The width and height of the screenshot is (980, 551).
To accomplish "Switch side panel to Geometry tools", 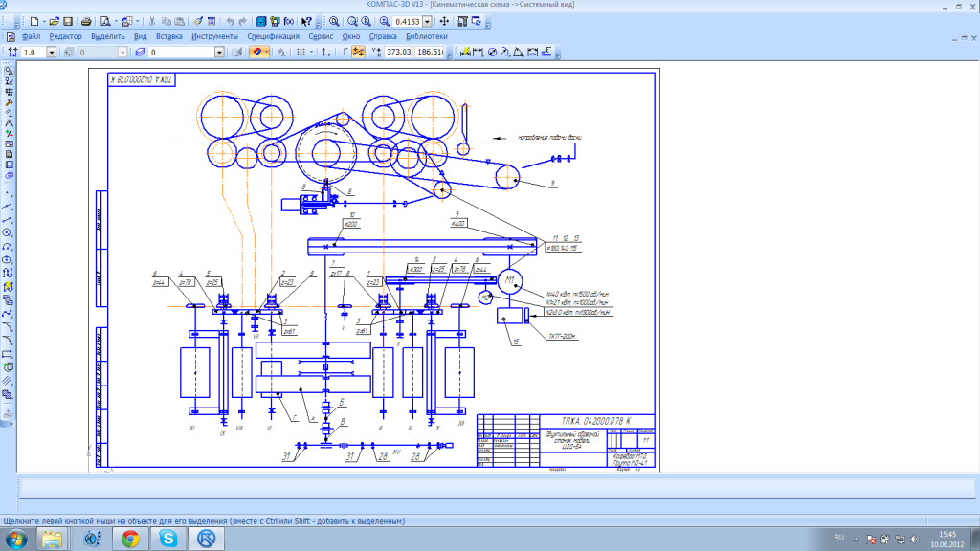I will pyautogui.click(x=9, y=71).
